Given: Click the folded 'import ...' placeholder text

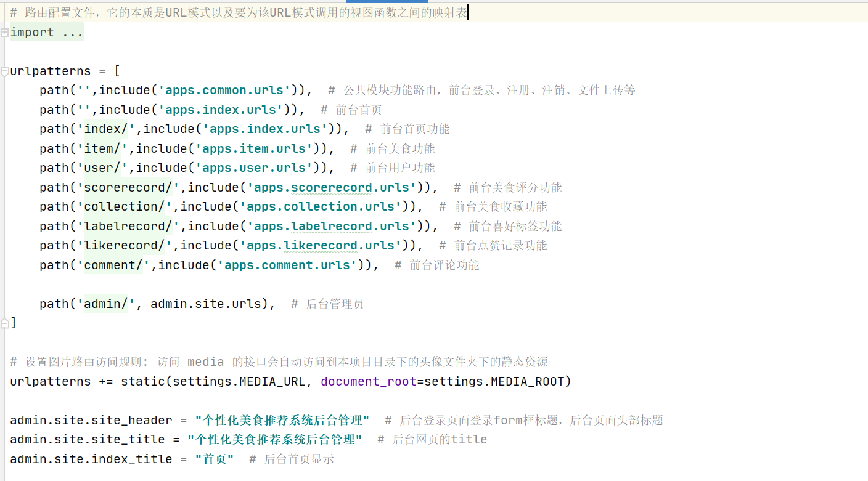Looking at the screenshot, I should [x=47, y=32].
